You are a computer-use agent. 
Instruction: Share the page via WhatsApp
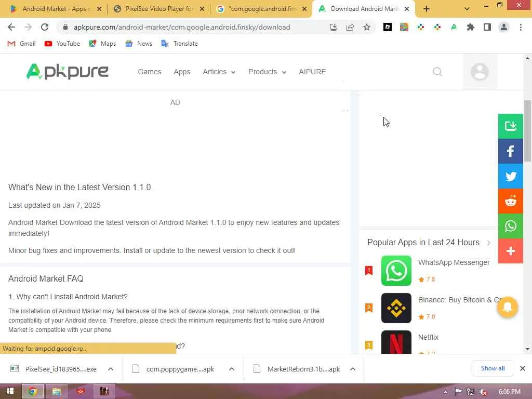pyautogui.click(x=511, y=226)
